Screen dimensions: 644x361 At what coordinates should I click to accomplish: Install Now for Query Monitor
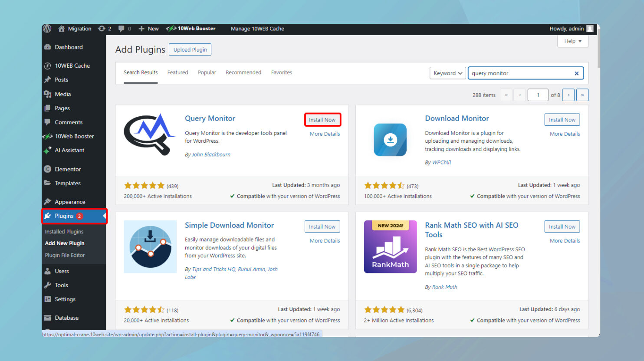pos(322,120)
